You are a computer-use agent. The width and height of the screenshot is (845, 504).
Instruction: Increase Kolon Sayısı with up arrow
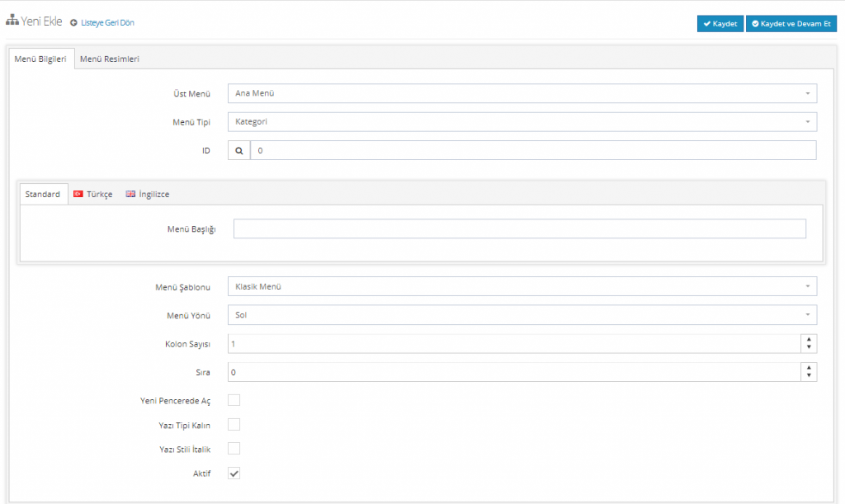click(809, 339)
